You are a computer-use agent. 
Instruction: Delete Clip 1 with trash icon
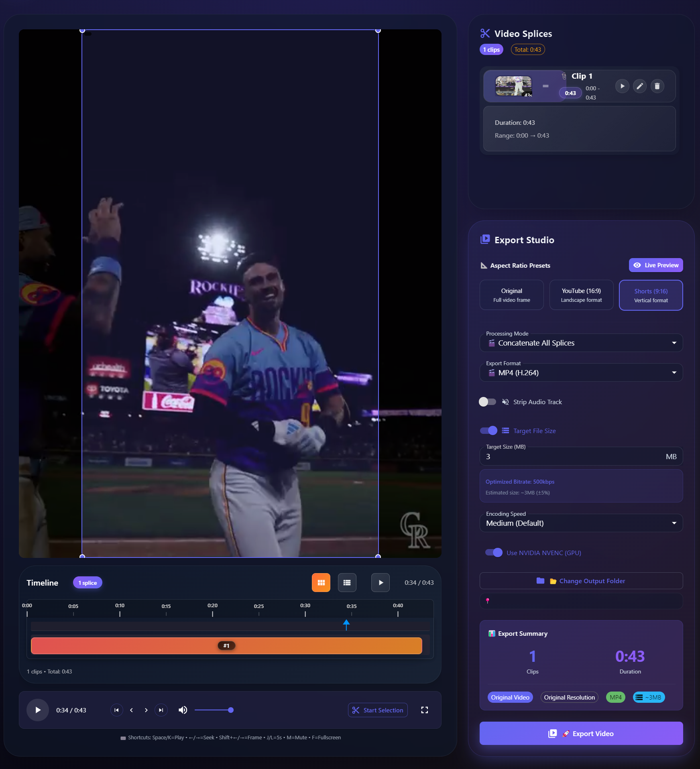tap(657, 86)
